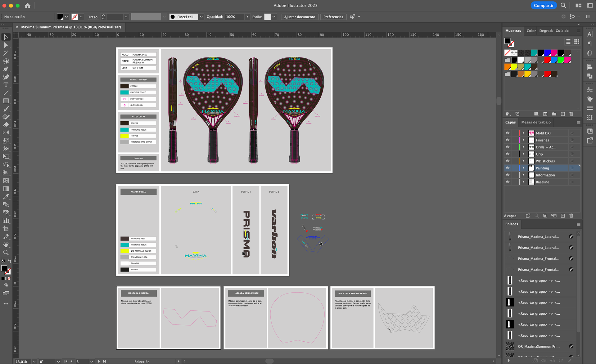Choose the pure blue swatch in first row
Screen dimensions: 596x364
[x=548, y=53]
